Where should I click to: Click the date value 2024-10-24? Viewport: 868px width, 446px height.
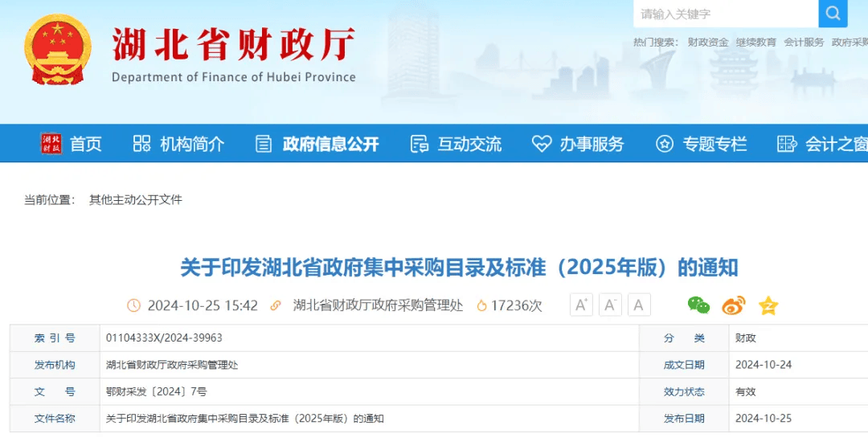[764, 365]
